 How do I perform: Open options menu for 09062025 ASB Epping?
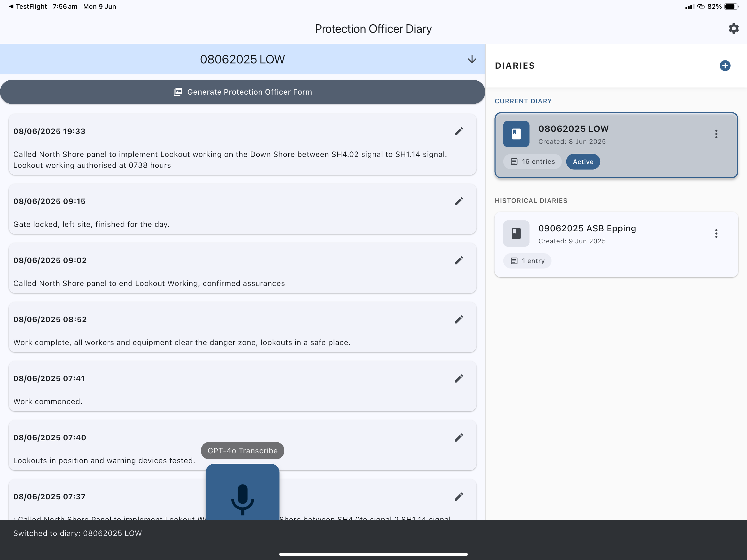[716, 234]
